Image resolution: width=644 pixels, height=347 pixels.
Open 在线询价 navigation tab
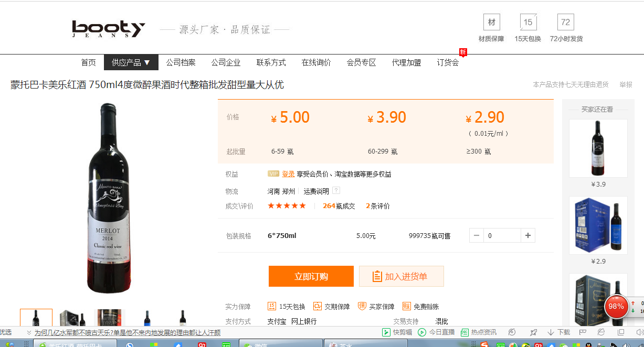pos(316,62)
